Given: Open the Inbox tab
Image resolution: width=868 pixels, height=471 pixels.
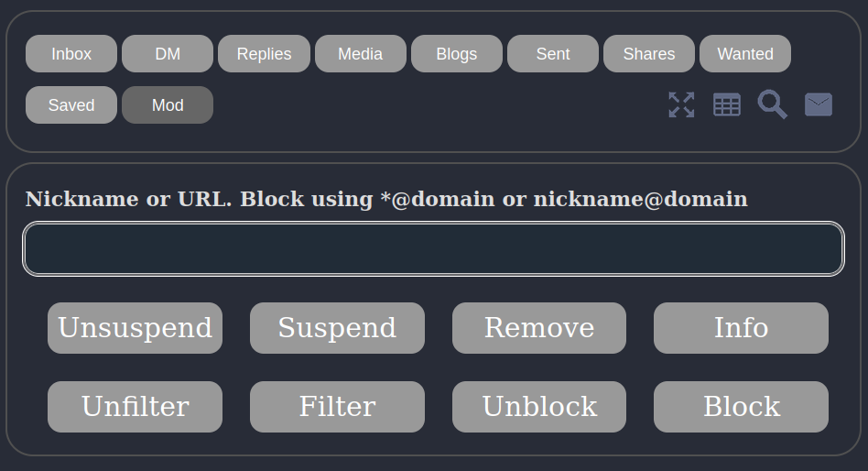Looking at the screenshot, I should pyautogui.click(x=71, y=54).
